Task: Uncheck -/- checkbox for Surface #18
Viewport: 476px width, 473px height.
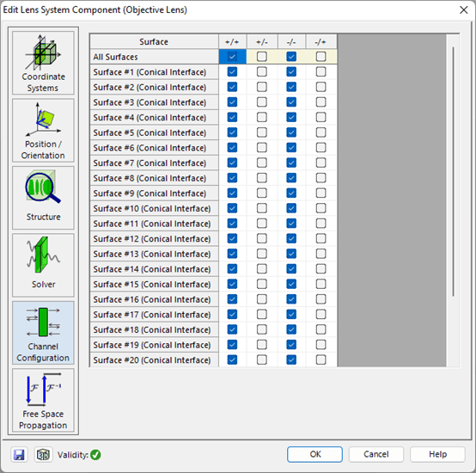Action: click(291, 329)
